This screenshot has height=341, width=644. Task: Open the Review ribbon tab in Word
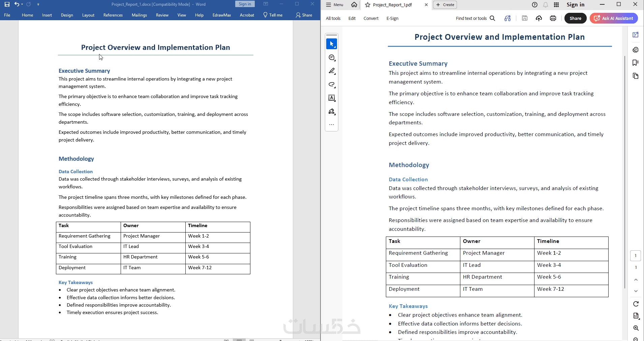click(162, 15)
